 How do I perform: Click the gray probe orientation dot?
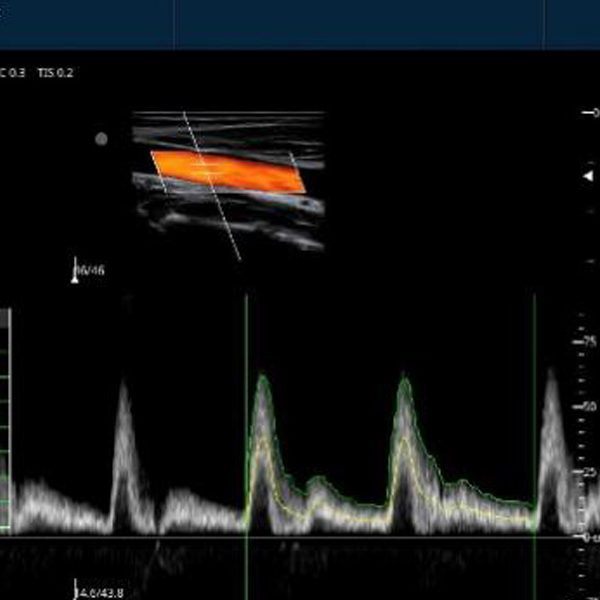(101, 139)
